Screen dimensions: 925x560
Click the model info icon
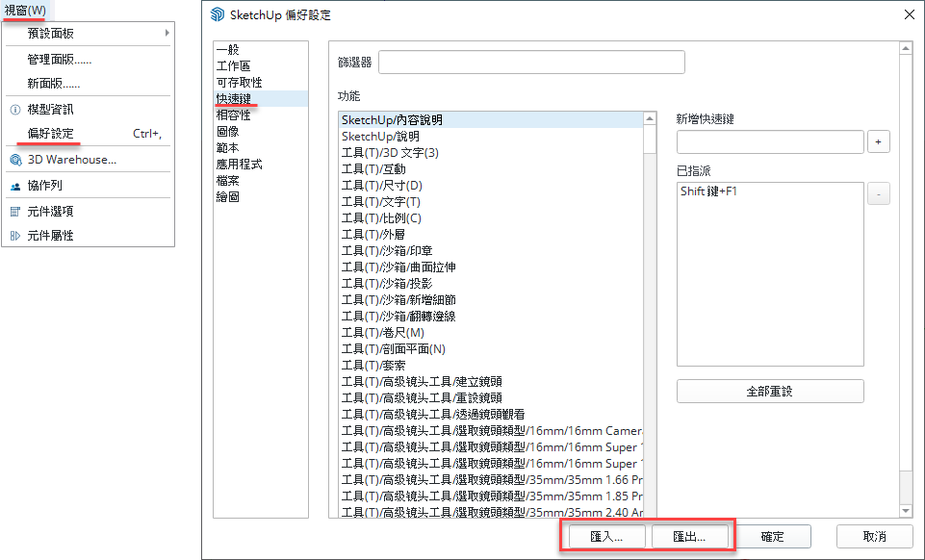[x=15, y=110]
